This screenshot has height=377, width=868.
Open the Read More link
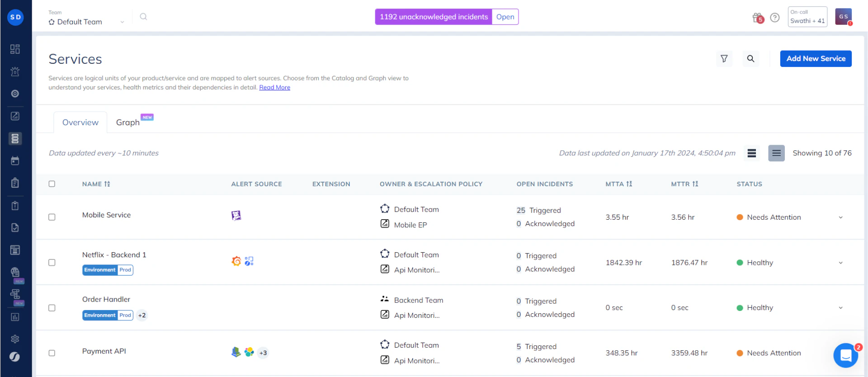point(274,88)
